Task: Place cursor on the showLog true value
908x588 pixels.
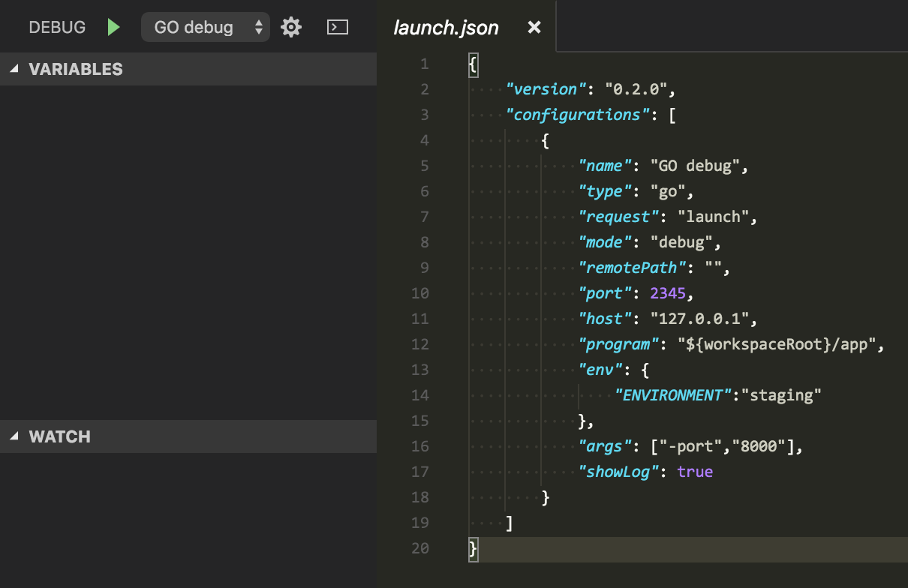Action: click(694, 471)
